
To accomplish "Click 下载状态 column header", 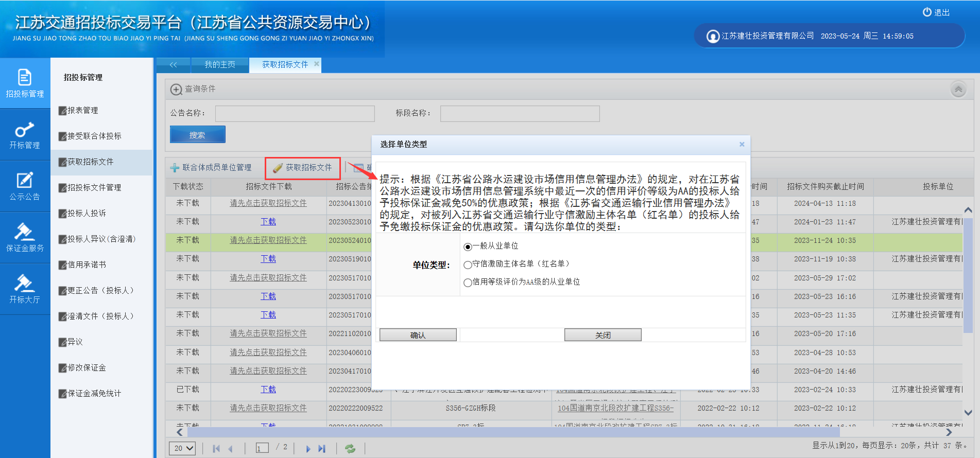I will click(x=188, y=187).
